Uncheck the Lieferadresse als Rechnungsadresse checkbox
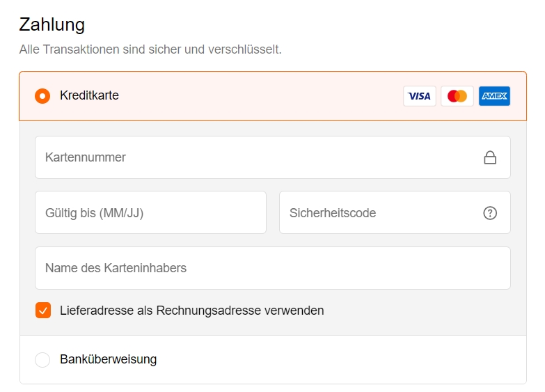 pos(43,311)
